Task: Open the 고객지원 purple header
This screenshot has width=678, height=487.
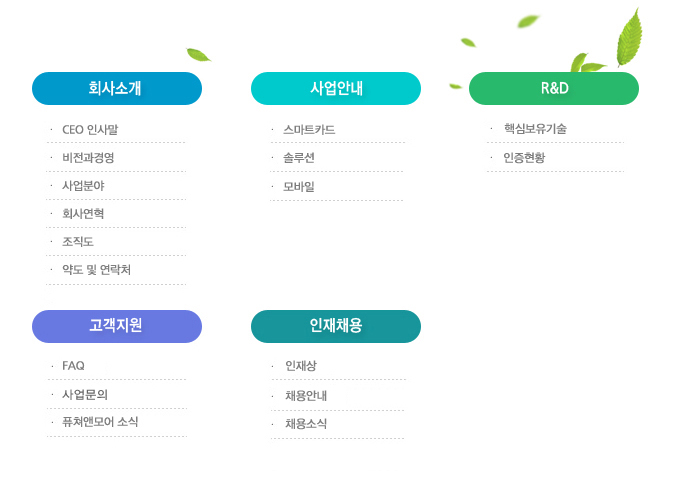Action: click(117, 326)
